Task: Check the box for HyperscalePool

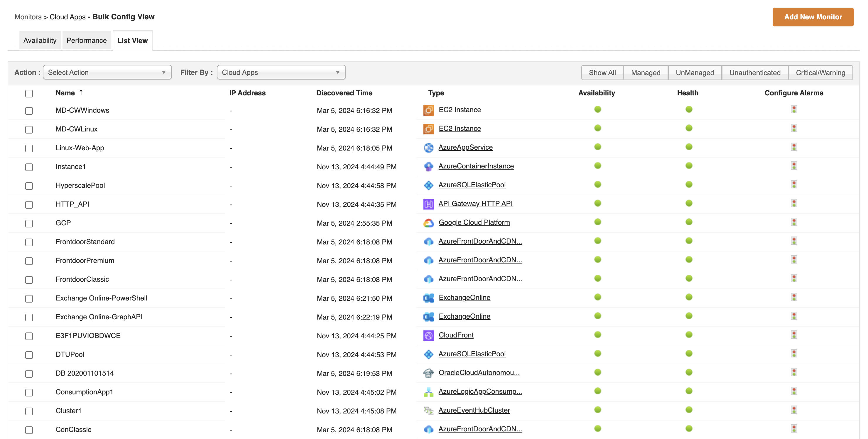Action: pos(29,186)
